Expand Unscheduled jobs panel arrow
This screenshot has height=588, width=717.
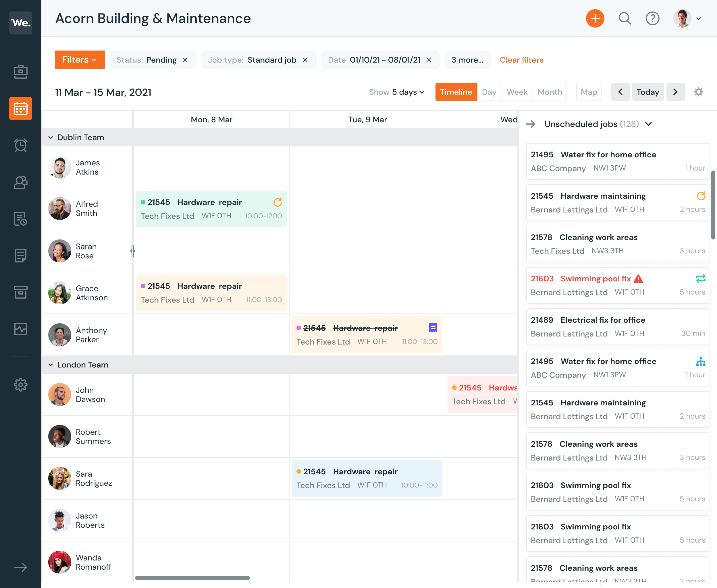[532, 124]
